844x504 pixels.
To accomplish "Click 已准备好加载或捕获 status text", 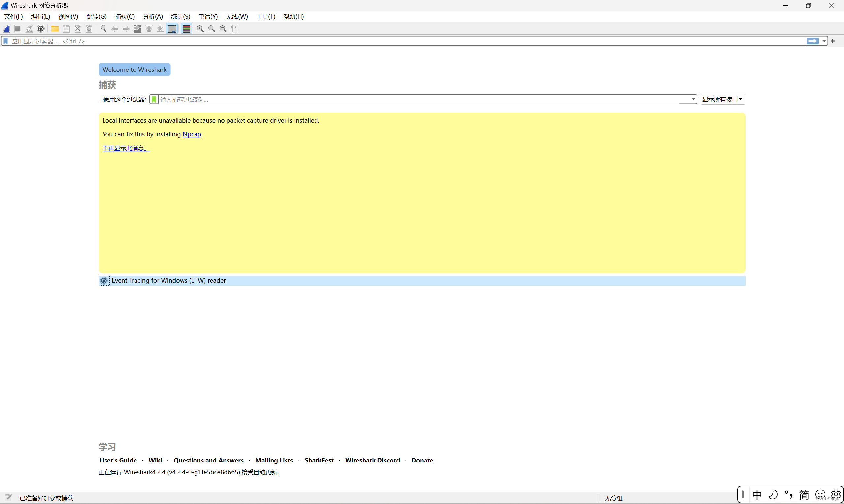I will (x=46, y=498).
